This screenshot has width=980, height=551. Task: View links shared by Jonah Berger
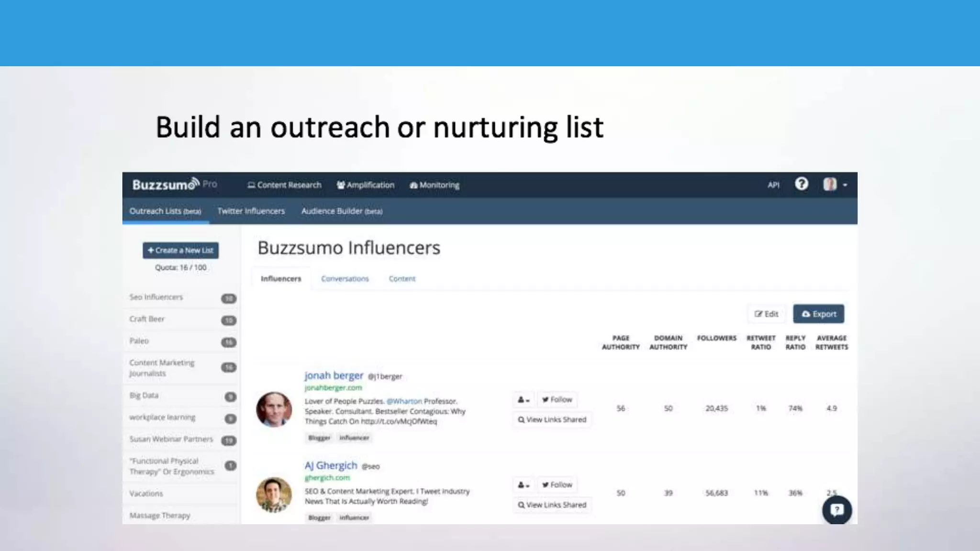pos(552,419)
